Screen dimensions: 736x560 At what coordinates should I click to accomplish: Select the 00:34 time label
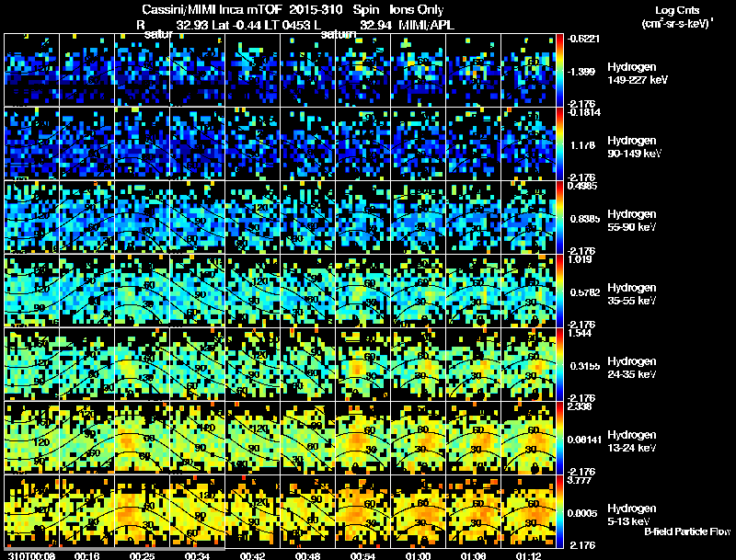(197, 555)
